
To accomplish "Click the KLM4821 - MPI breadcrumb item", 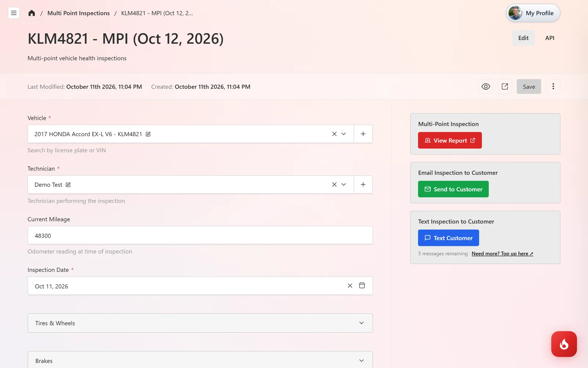I will pyautogui.click(x=157, y=13).
